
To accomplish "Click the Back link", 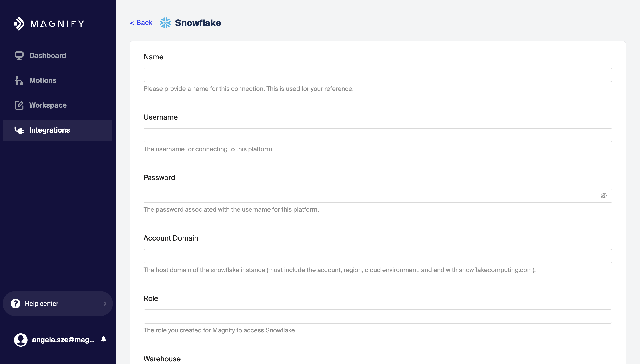I will click(x=141, y=23).
